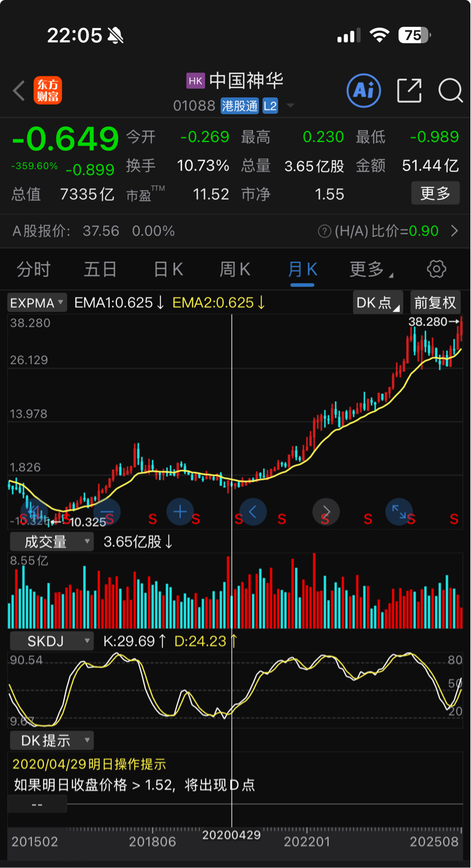Tap the 20200429 crosshair date label
This screenshot has height=868, width=471.
[232, 835]
